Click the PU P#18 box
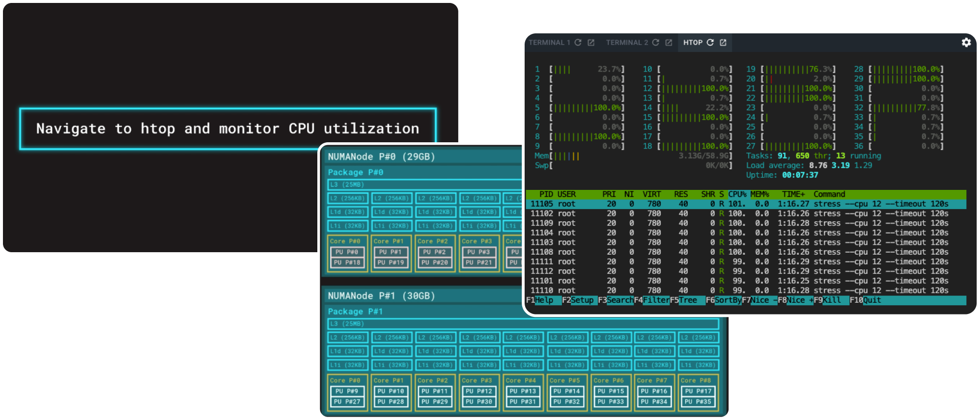The width and height of the screenshot is (980, 420). point(347,263)
